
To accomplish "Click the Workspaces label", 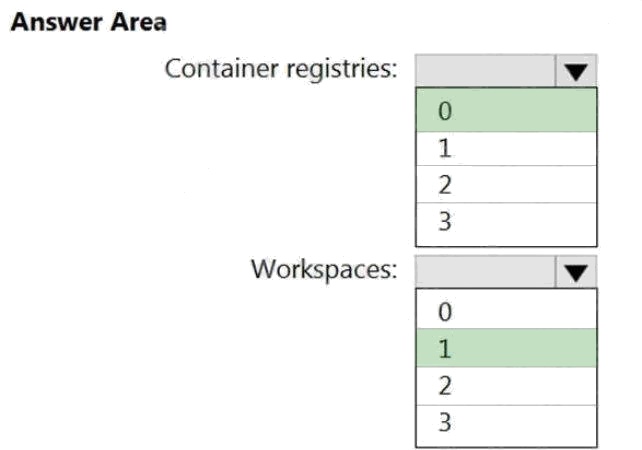I will coord(323,269).
